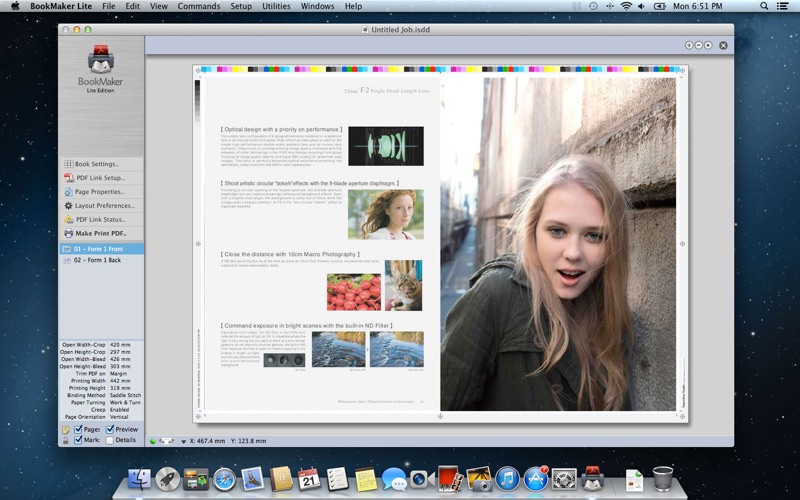Click the zoom in plus icon
This screenshot has width=800, height=500.
(689, 45)
